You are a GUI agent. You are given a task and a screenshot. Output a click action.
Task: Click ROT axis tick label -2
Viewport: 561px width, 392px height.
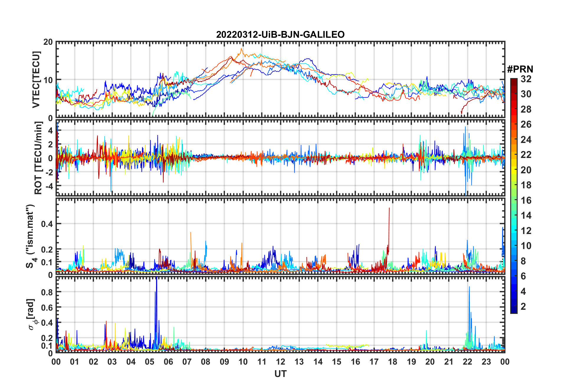(x=49, y=172)
